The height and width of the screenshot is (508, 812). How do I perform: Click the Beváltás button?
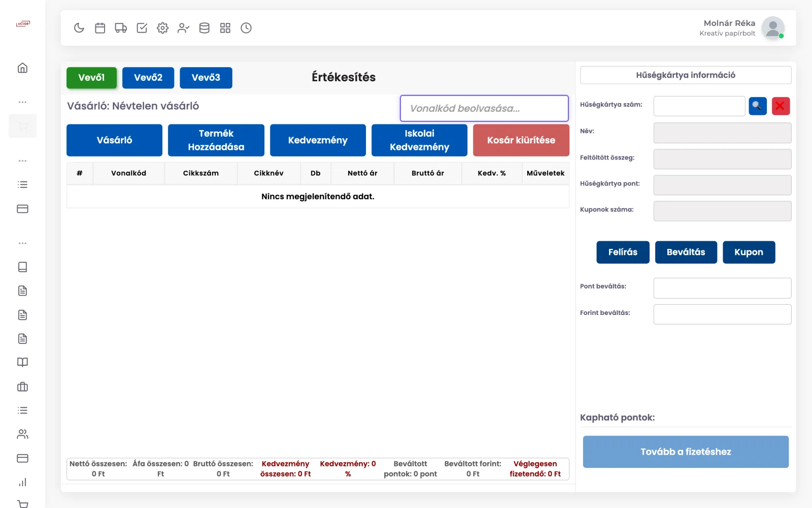pyautogui.click(x=686, y=252)
